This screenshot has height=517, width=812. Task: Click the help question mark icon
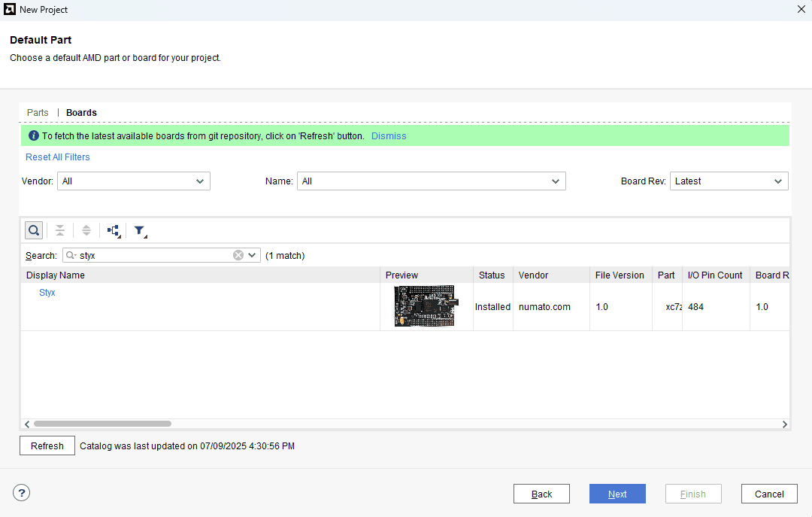click(22, 494)
